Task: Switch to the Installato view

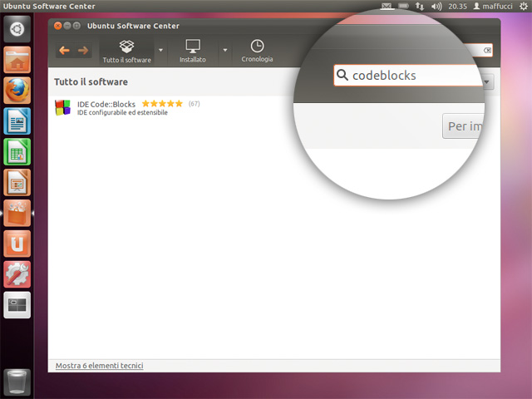Action: click(193, 50)
